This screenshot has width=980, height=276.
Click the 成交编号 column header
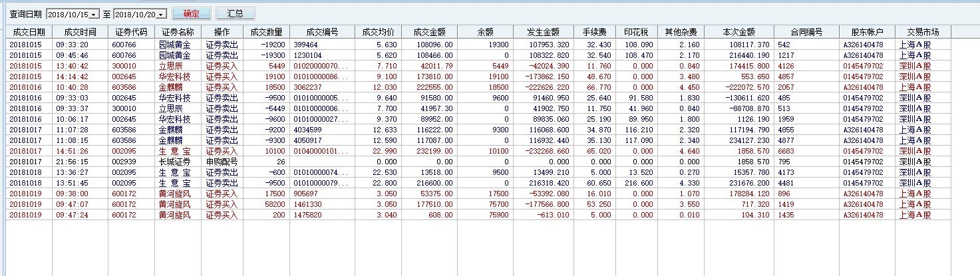click(x=322, y=31)
